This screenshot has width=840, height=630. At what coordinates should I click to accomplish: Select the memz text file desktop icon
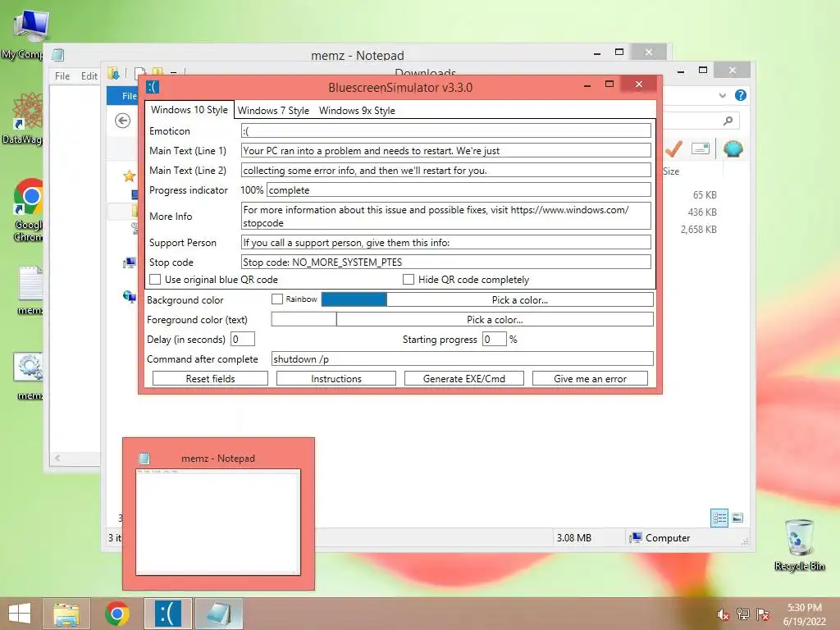point(30,290)
